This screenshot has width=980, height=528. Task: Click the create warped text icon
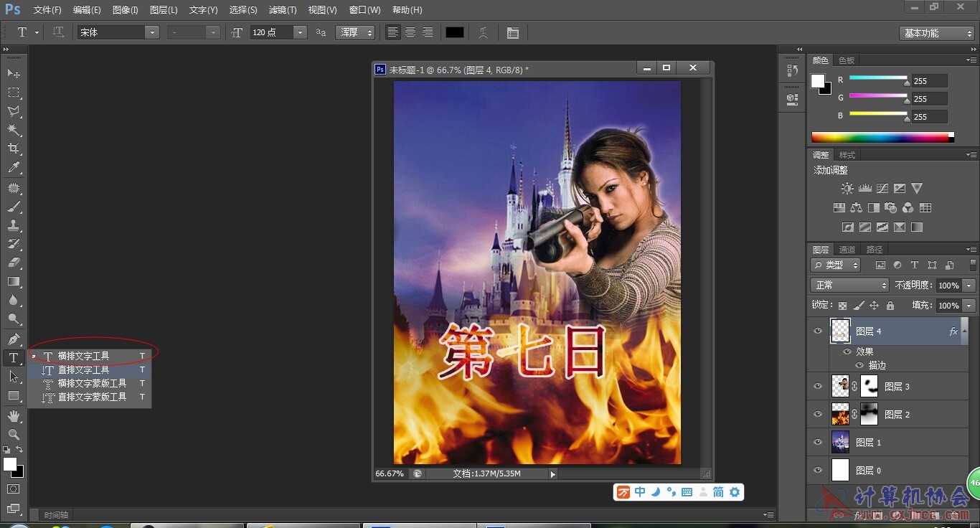(x=484, y=32)
